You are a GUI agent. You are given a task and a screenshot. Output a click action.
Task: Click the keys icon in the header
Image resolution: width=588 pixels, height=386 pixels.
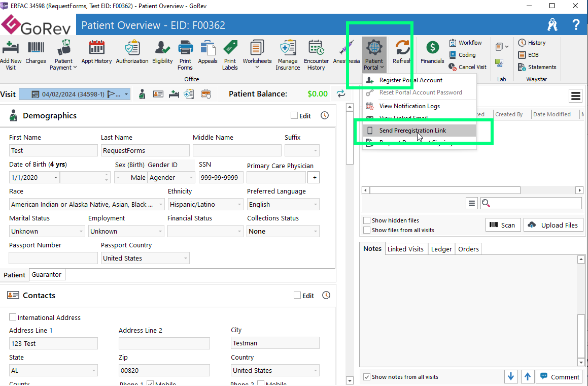click(x=552, y=25)
